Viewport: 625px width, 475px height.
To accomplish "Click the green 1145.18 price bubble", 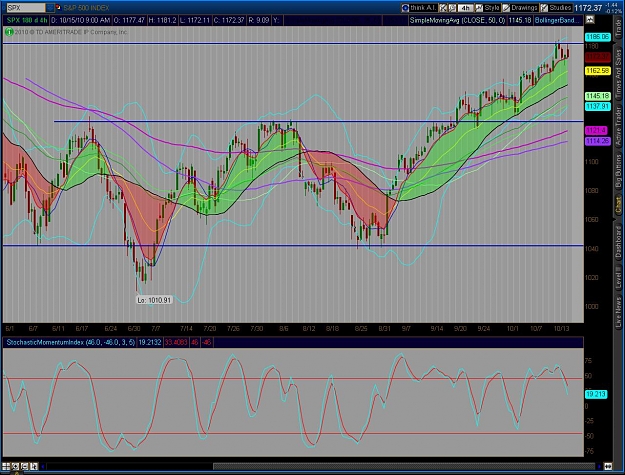I will (x=597, y=96).
